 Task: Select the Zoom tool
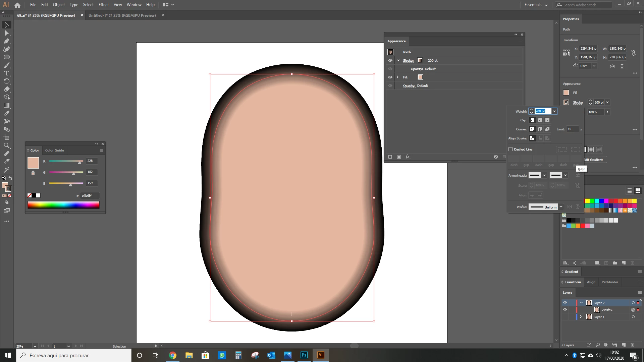(6, 145)
